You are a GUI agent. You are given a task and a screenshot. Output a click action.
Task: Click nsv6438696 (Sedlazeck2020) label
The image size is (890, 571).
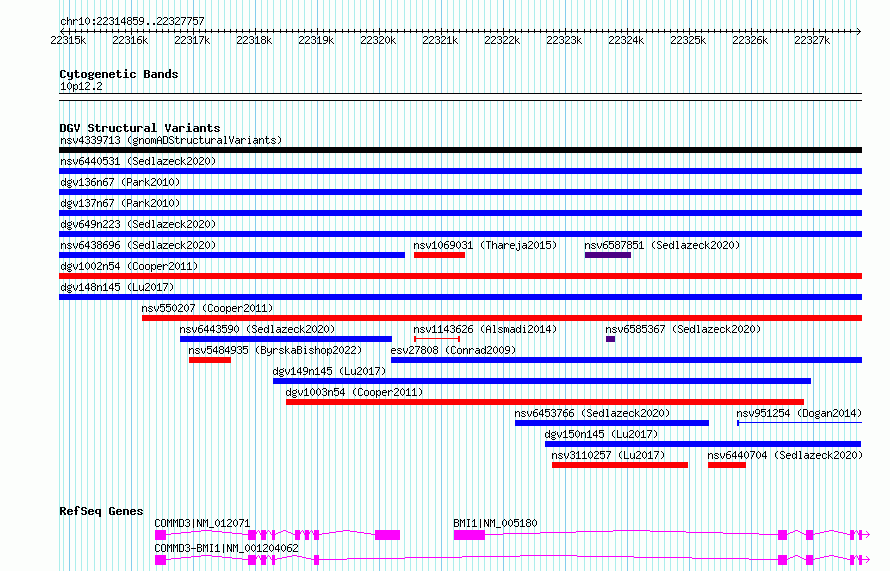coord(138,245)
